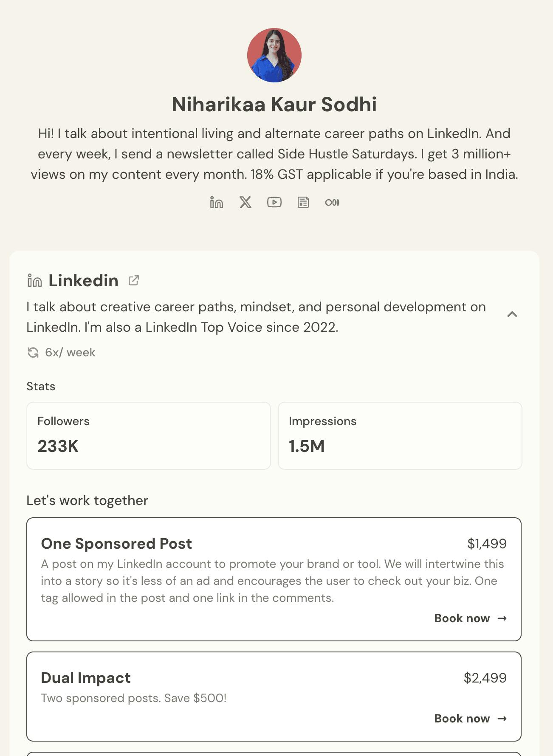The height and width of the screenshot is (756, 553).
Task: Collapse the Linkedin section with the chevron
Action: (x=512, y=314)
